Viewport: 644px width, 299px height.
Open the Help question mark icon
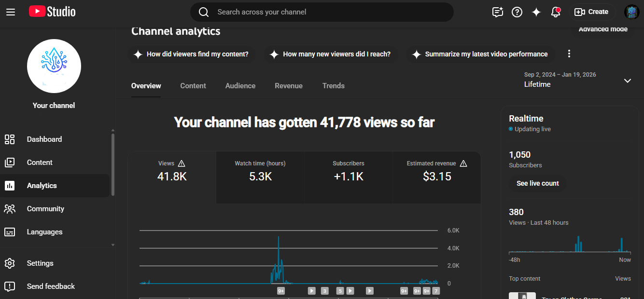click(x=517, y=12)
